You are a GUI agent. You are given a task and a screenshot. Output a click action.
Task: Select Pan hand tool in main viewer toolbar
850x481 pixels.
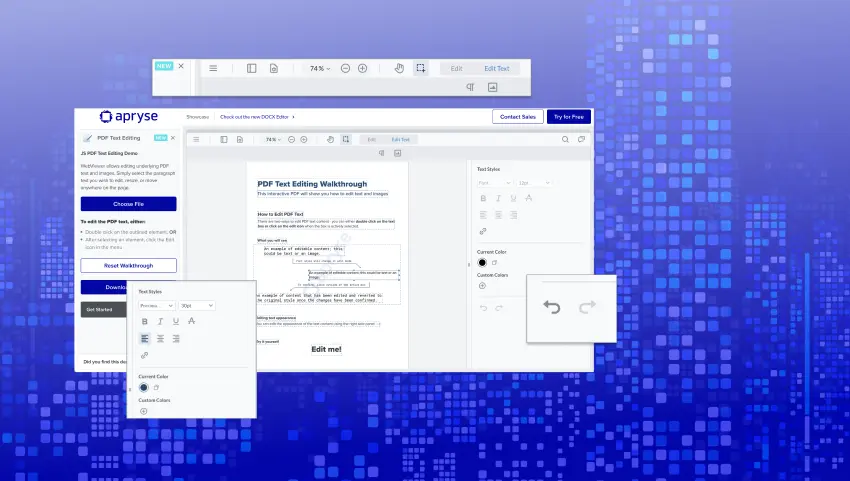point(330,139)
